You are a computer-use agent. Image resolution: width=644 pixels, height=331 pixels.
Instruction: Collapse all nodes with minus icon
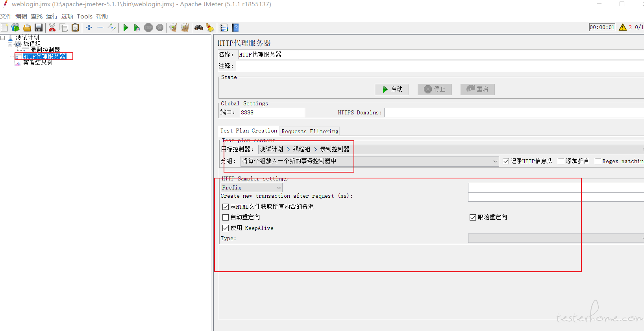[100, 28]
